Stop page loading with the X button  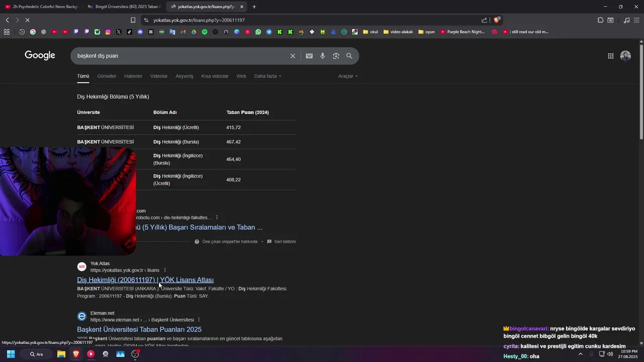tap(27, 20)
